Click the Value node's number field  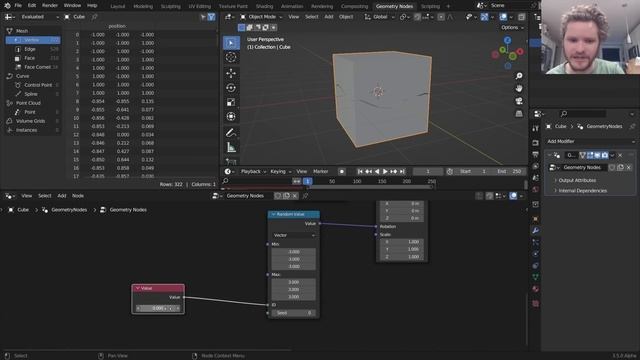click(x=158, y=308)
